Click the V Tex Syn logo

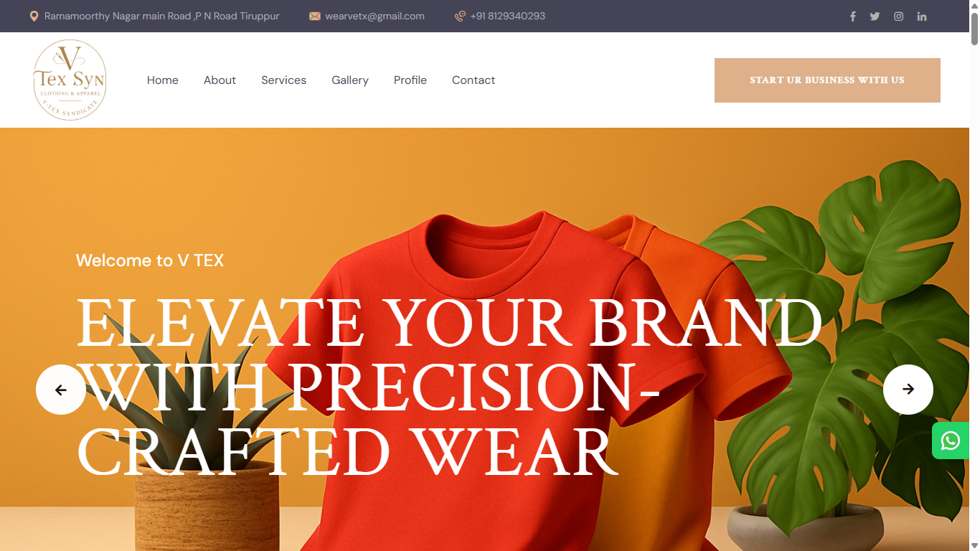coord(70,80)
